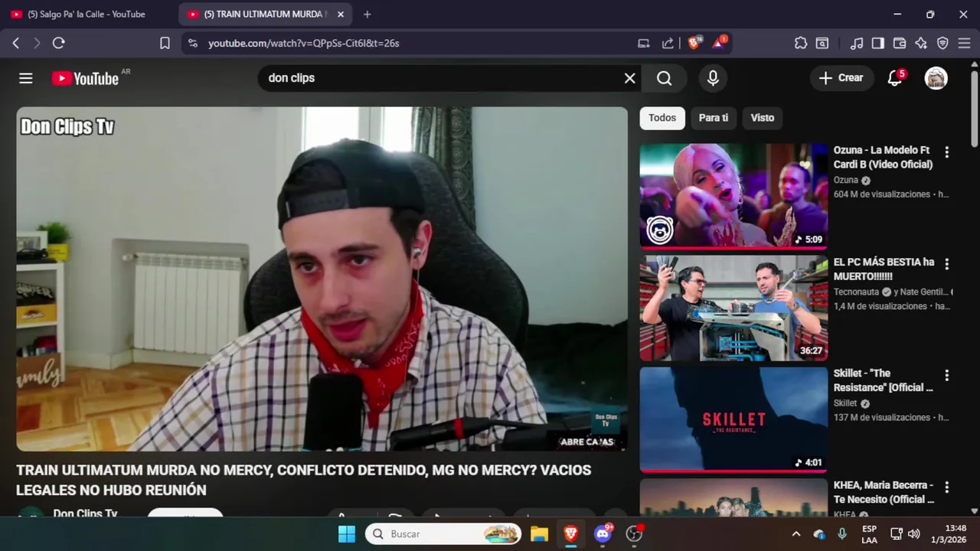Close the TRAIN ULTIMATUM MURDA tab
Screen dimensions: 980x551
pos(341,14)
